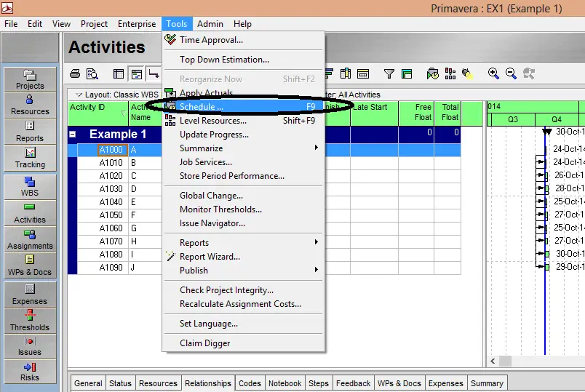Click the Columns toolbar icon
This screenshot has height=392, width=585.
click(x=346, y=73)
